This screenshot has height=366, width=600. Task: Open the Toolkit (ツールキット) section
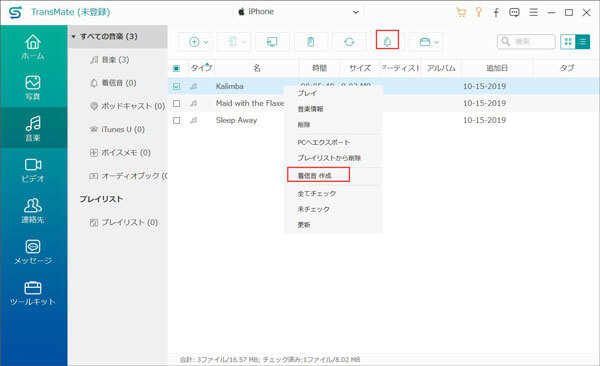tap(33, 293)
